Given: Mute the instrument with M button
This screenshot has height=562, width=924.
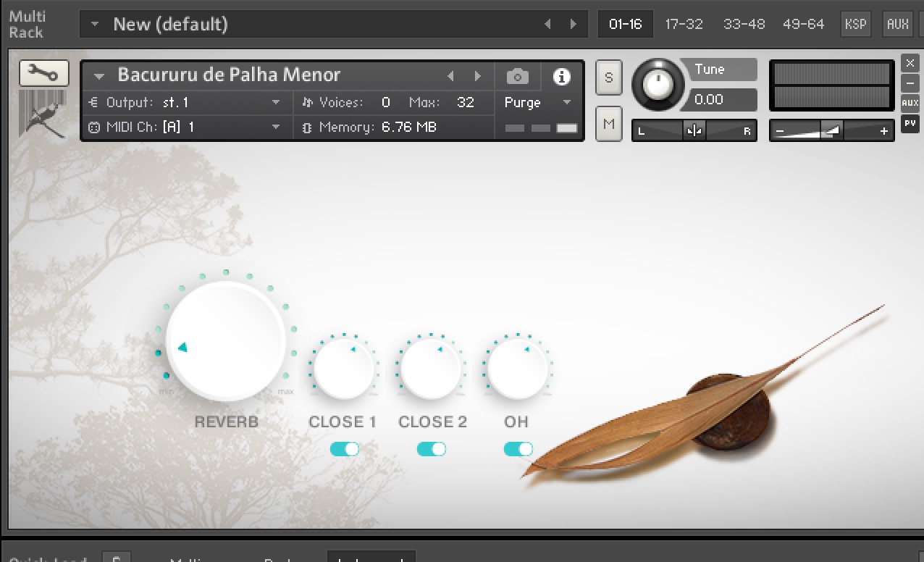Looking at the screenshot, I should 608,124.
